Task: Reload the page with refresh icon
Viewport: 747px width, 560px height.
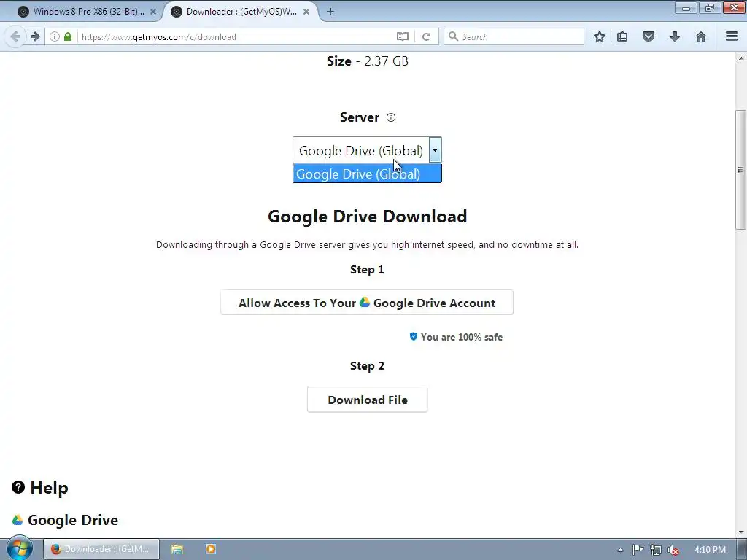Action: [426, 36]
